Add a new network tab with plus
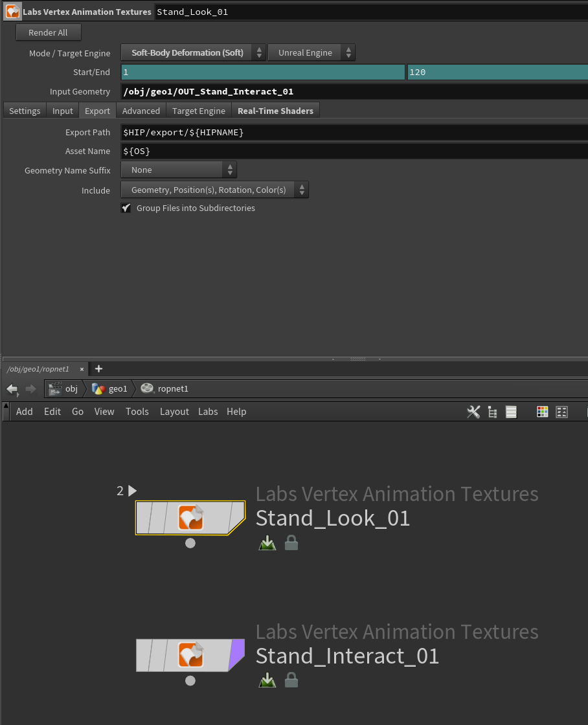This screenshot has height=725, width=588. pos(98,368)
